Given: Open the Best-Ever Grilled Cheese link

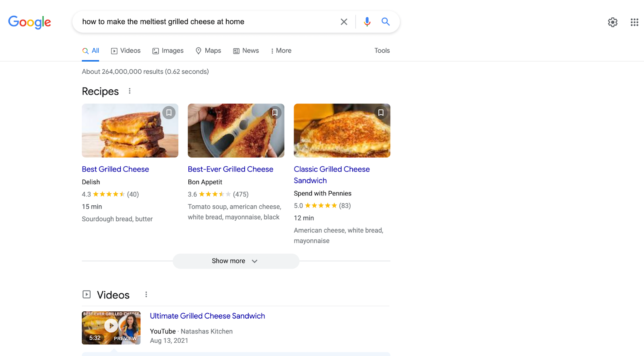Looking at the screenshot, I should pyautogui.click(x=230, y=169).
